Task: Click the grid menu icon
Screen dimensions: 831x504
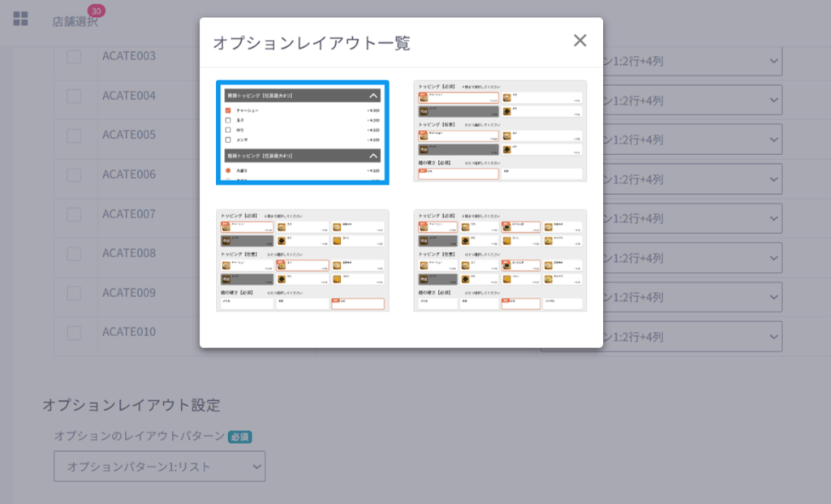Action: tap(21, 19)
